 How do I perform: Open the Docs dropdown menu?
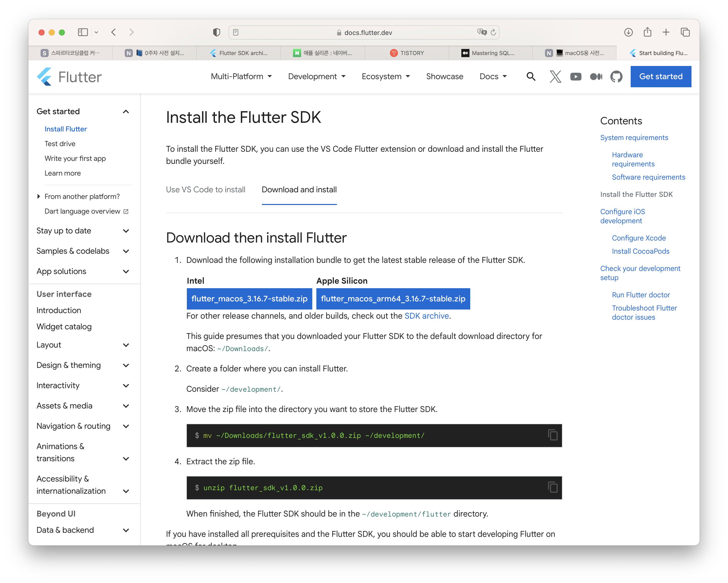coord(493,76)
